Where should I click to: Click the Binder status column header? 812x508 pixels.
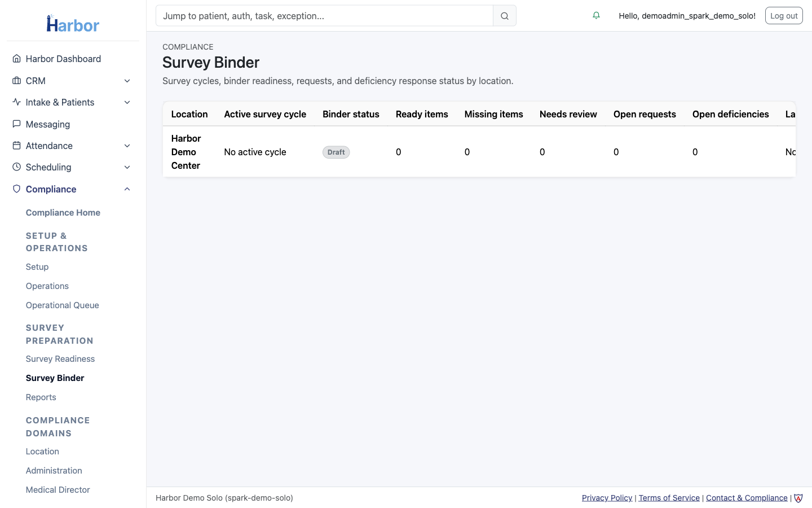pos(351,114)
